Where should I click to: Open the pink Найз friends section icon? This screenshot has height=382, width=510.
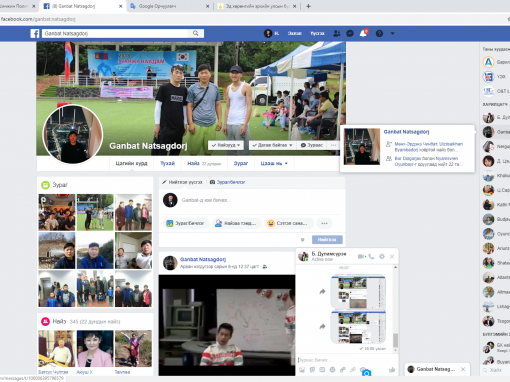tap(45, 322)
